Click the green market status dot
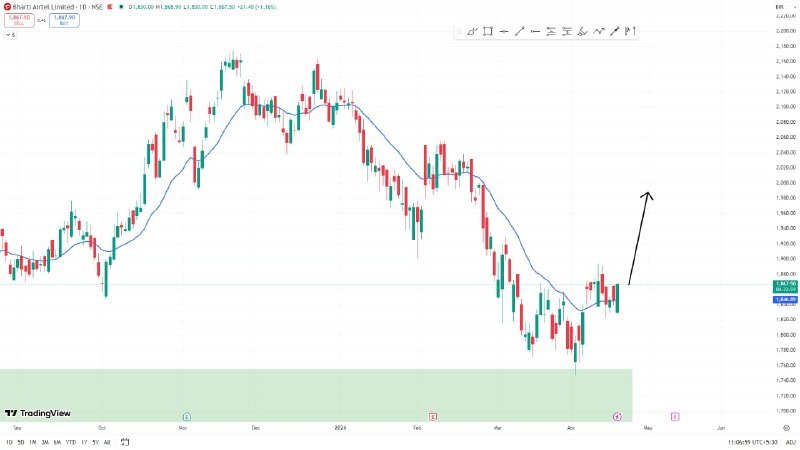Screen dimensions: 800x450 click(x=121, y=7)
